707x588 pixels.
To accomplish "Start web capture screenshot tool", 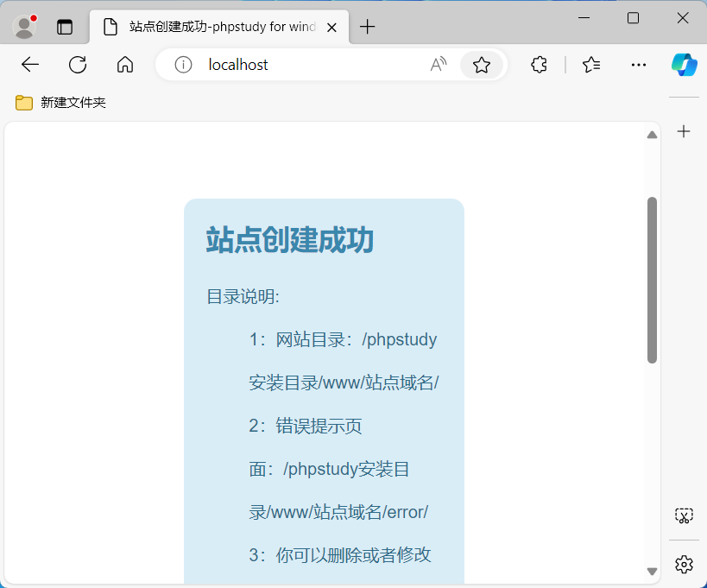I will click(684, 515).
